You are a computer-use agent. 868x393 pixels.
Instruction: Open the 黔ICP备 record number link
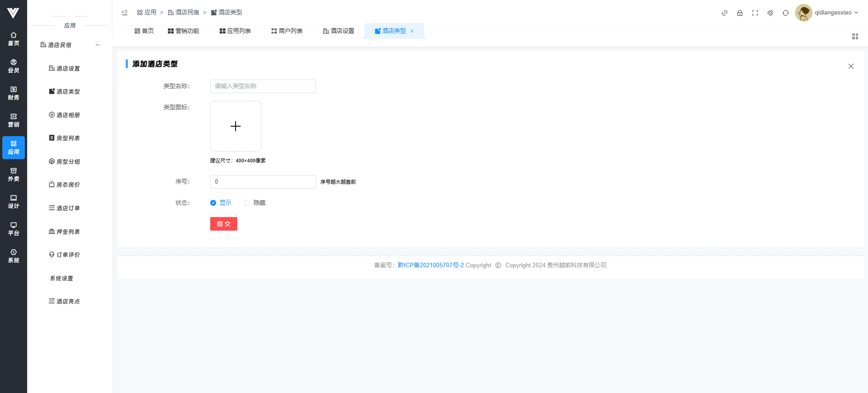pyautogui.click(x=430, y=265)
